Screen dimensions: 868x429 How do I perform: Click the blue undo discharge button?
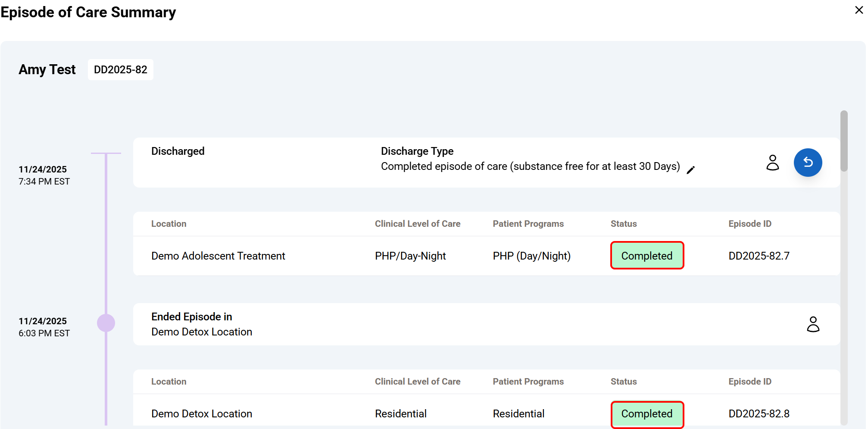coord(807,163)
